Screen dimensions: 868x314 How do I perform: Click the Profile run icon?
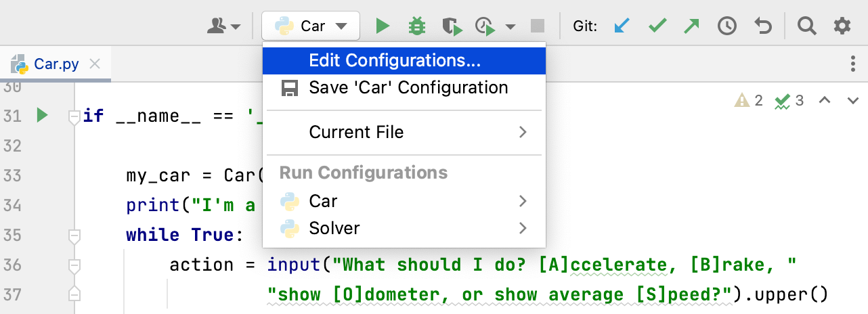485,26
